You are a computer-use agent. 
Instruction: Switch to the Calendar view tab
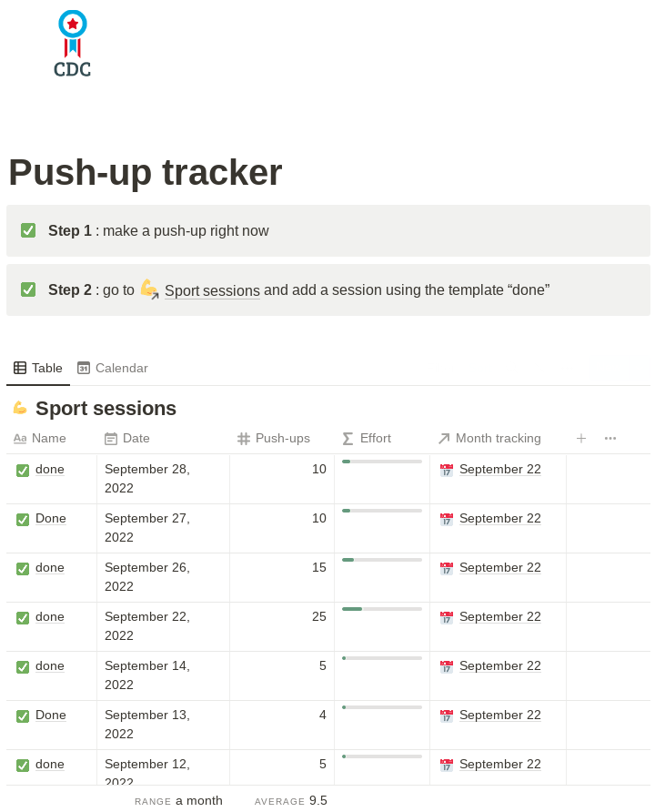113,368
